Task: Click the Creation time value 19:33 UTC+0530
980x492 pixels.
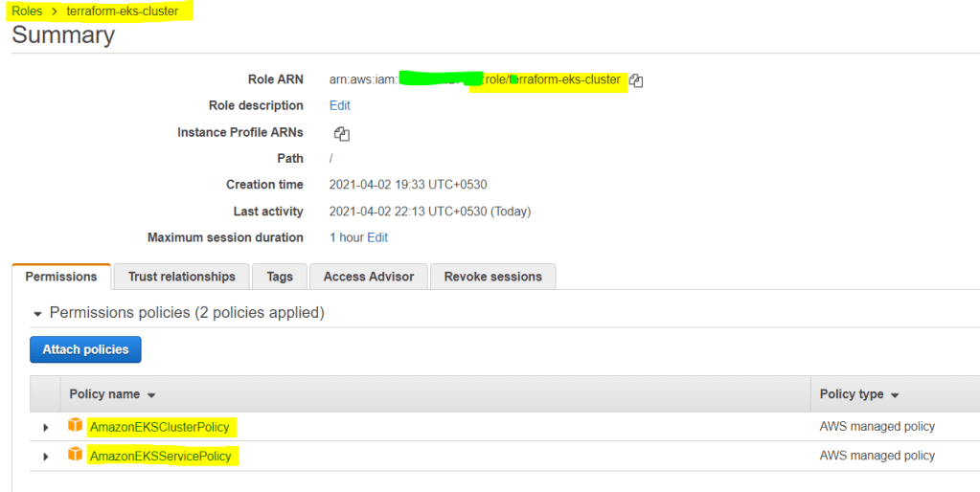Action: point(408,185)
